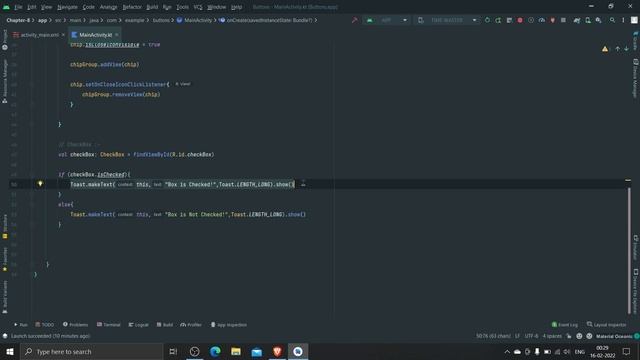Open the device selector dropdown
The width and height of the screenshot is (640, 360).
447,20
